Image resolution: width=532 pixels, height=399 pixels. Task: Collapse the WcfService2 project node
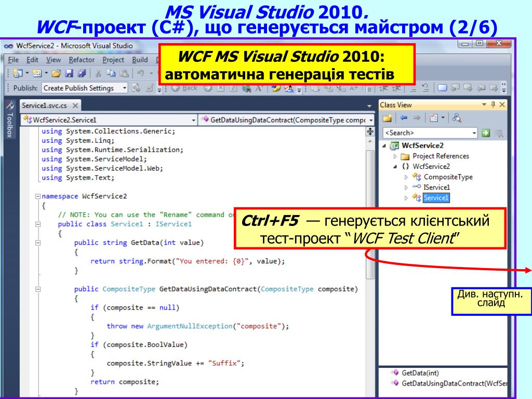(384, 146)
